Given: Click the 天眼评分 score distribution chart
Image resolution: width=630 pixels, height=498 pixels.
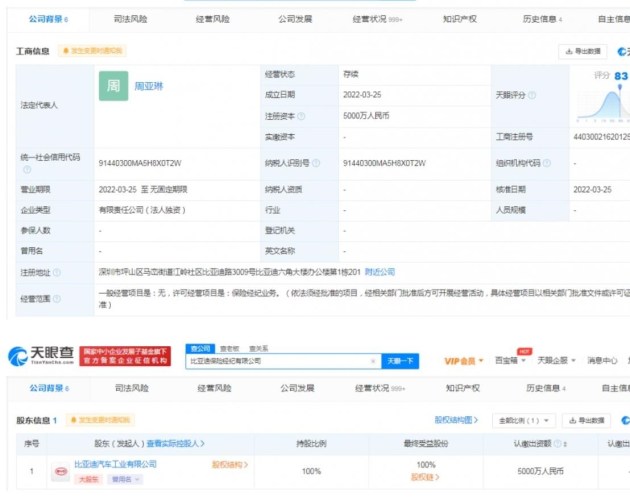Looking at the screenshot, I should tap(603, 103).
